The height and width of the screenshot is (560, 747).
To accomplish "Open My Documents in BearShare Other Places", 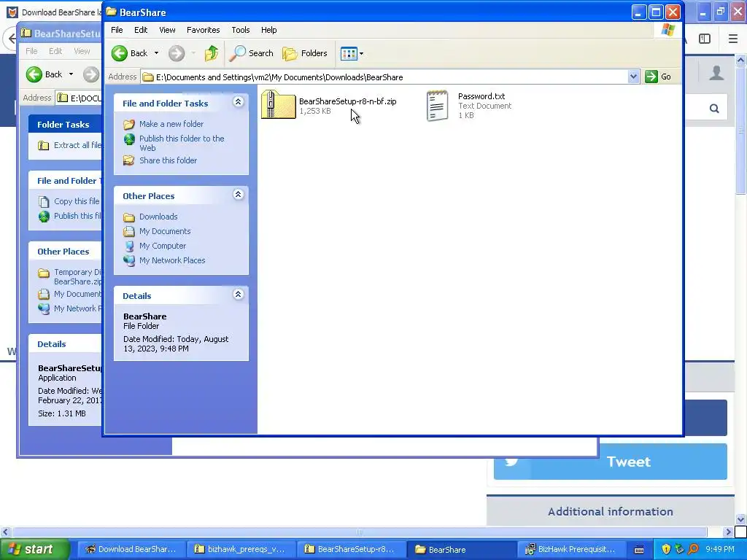I will [165, 231].
